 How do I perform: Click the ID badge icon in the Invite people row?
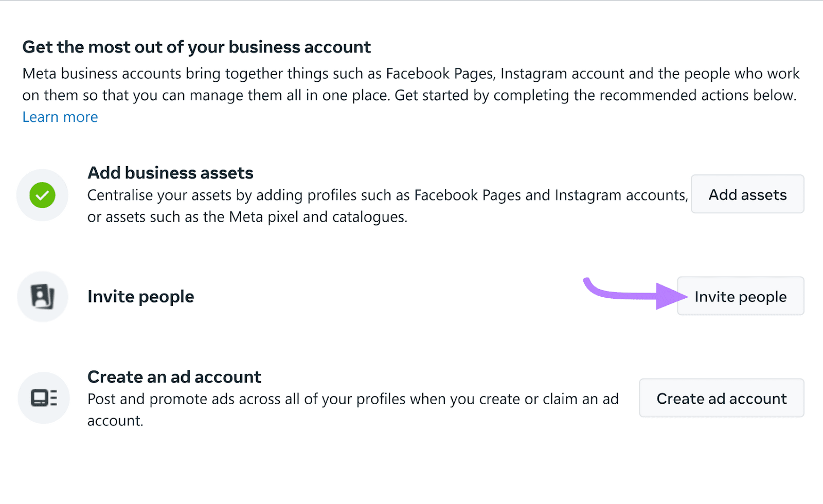pyautogui.click(x=43, y=296)
